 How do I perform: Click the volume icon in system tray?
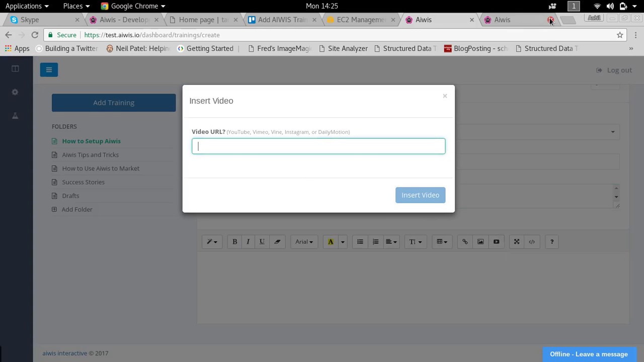(610, 6)
